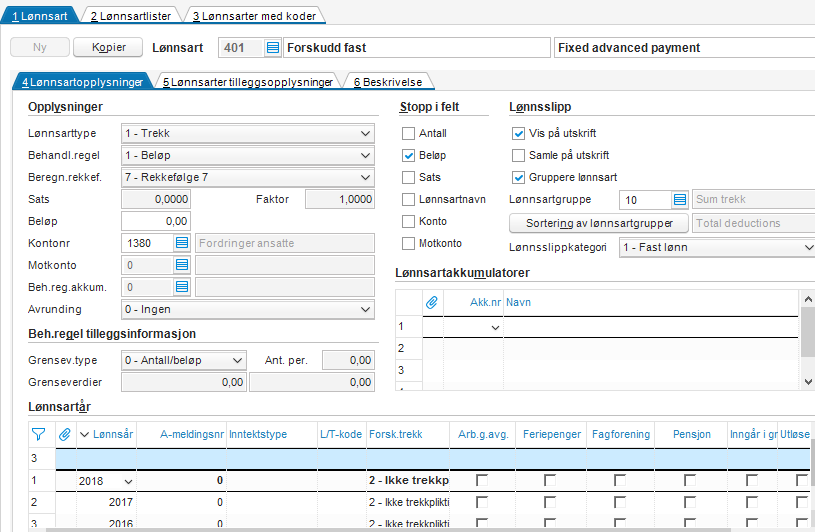Click paperclip icon in Lønnsartår table header

tap(65, 434)
